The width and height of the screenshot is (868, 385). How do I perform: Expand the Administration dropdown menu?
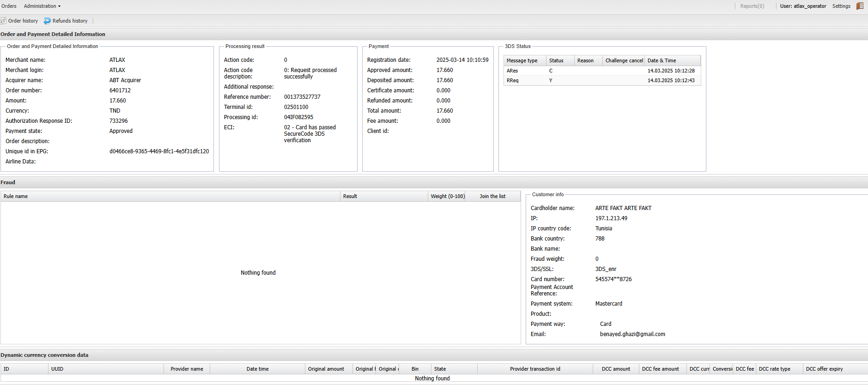click(42, 6)
